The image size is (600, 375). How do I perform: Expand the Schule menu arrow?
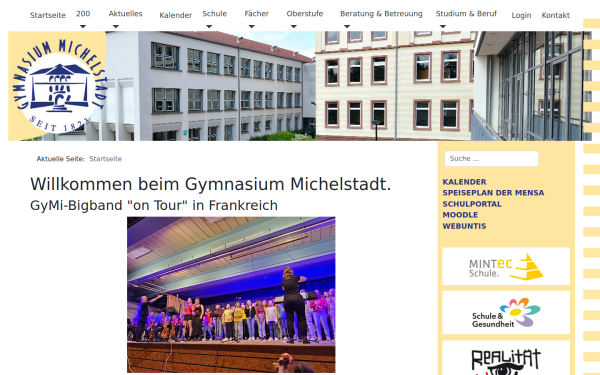click(x=209, y=26)
